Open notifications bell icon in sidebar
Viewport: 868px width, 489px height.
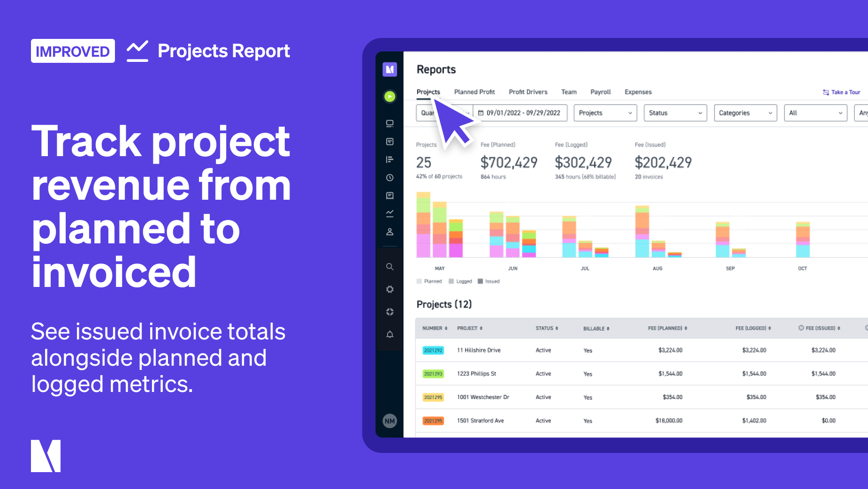tap(389, 334)
